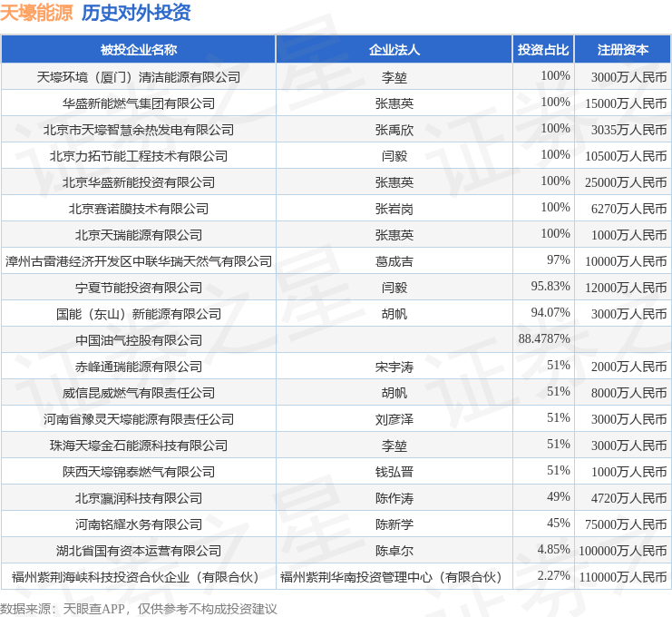Select 威信昆威燃气有限责任公司 cell
Screen dimensions: 672x617
pos(139,393)
